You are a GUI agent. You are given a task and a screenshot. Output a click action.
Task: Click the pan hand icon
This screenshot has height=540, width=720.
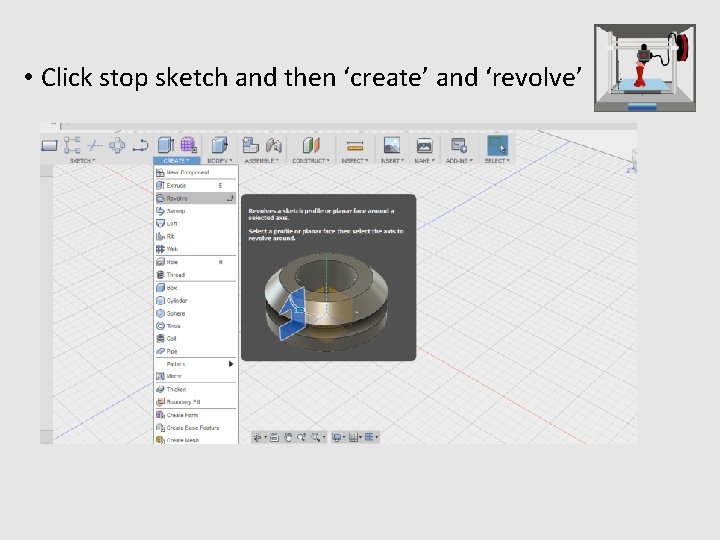coord(288,438)
